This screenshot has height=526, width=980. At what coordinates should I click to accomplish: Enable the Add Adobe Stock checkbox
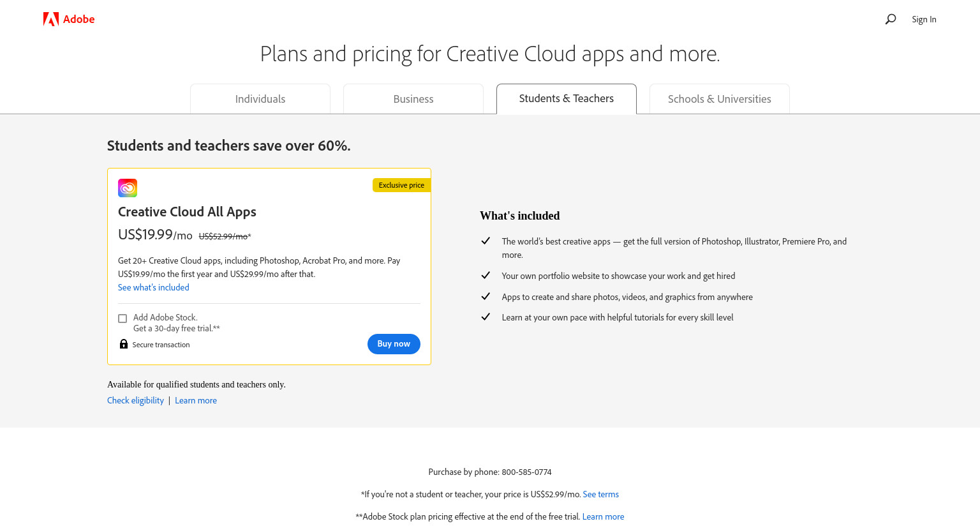tap(122, 319)
